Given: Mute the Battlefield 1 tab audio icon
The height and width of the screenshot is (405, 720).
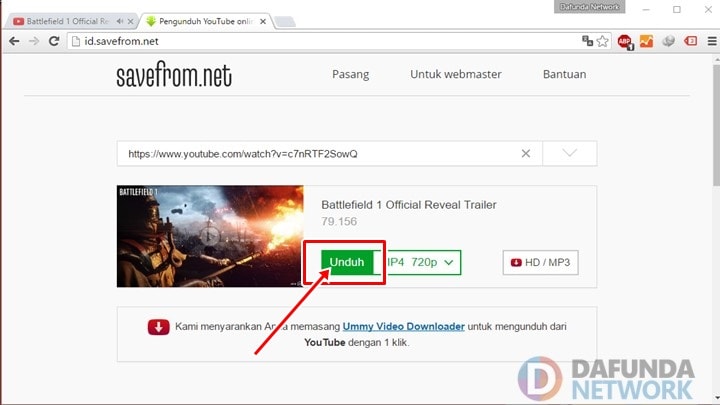Looking at the screenshot, I should [121, 20].
